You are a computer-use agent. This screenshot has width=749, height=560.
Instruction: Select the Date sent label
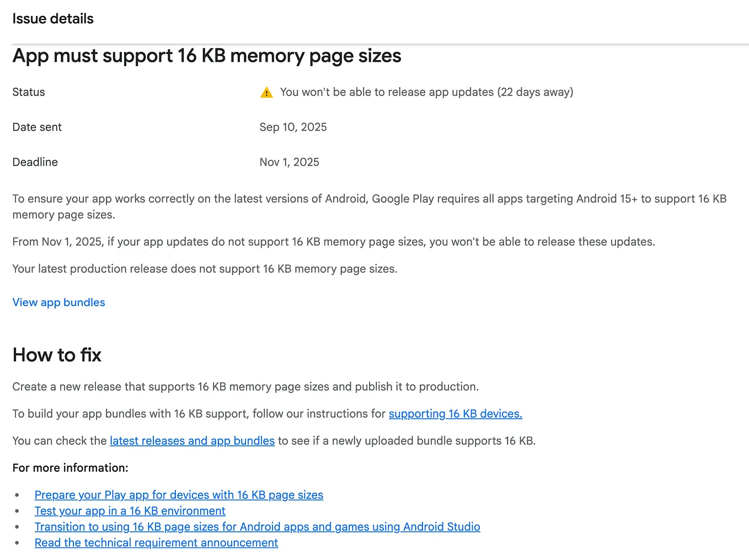point(36,127)
